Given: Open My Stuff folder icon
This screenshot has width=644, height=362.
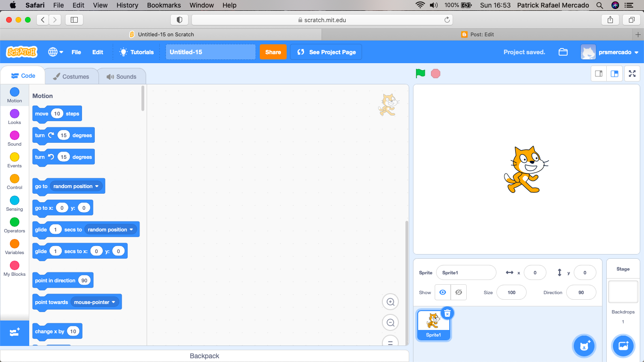Looking at the screenshot, I should (x=563, y=52).
